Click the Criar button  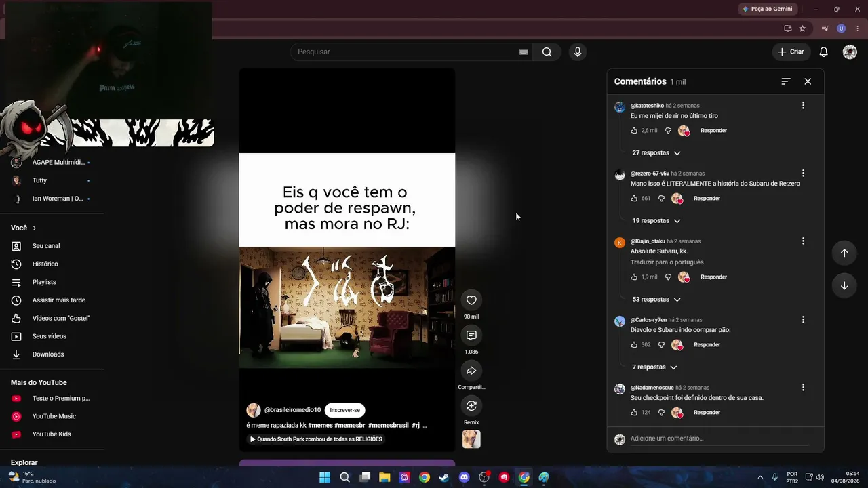click(791, 52)
